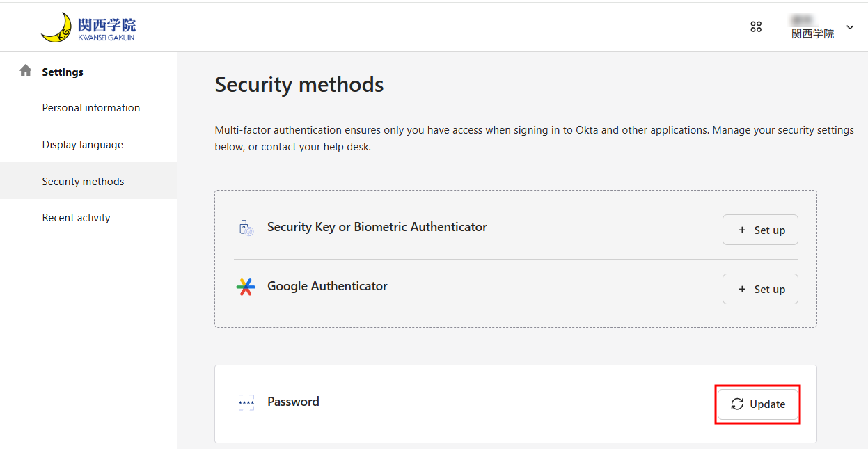
Task: Click the Settings heading in sidebar
Action: pos(63,72)
